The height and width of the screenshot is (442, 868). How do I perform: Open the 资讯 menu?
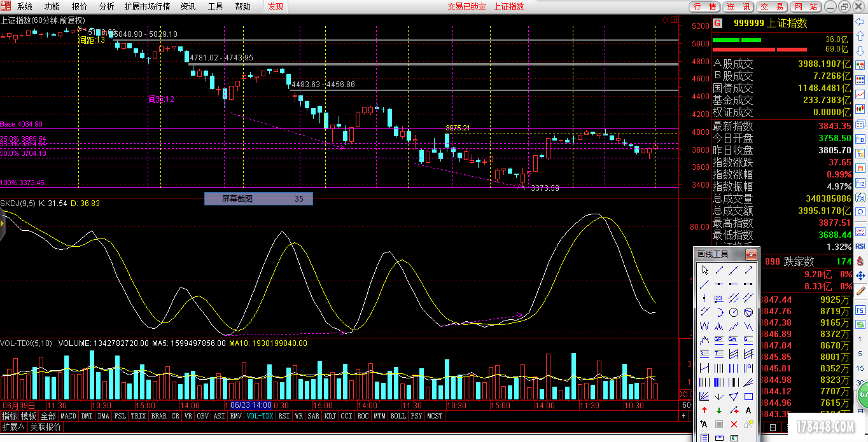pyautogui.click(x=188, y=6)
